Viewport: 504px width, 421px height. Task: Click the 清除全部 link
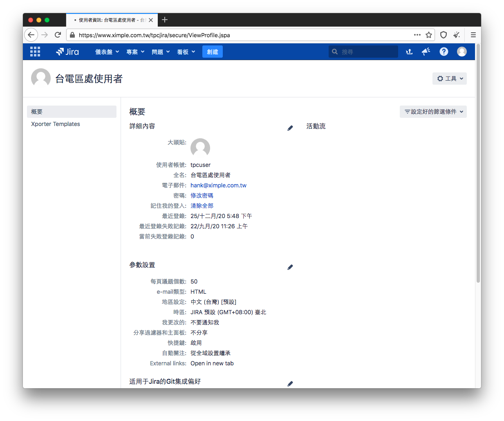pos(202,206)
